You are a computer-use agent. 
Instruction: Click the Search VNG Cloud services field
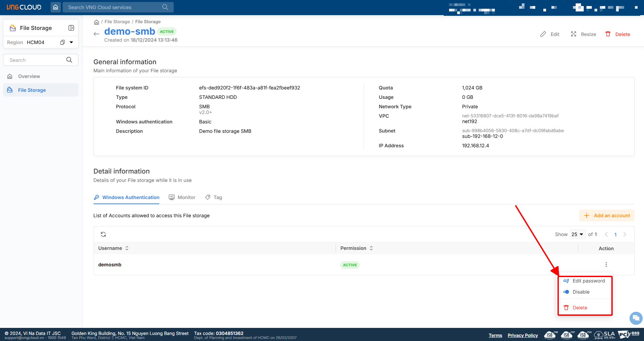coord(114,7)
